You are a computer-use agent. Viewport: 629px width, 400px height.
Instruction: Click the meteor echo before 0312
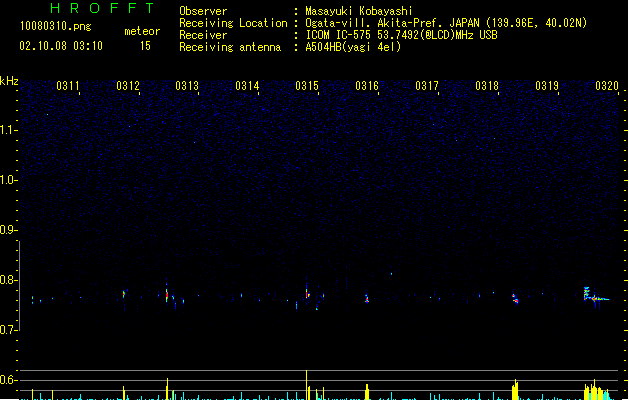point(124,294)
